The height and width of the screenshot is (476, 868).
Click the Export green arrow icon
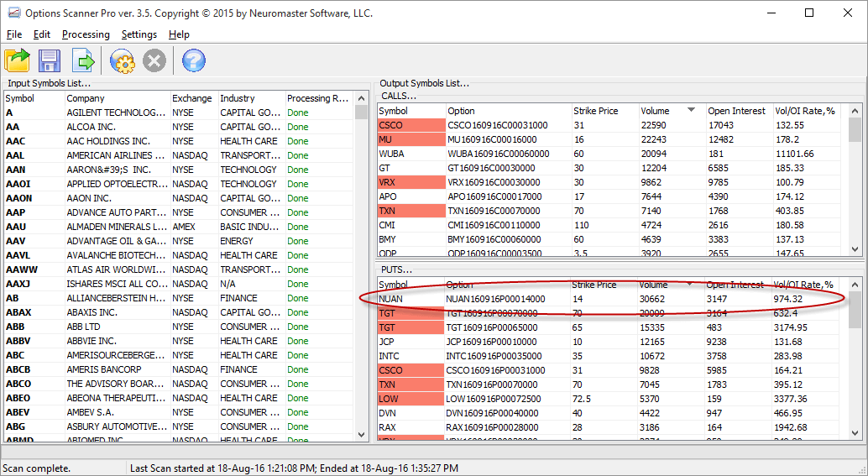(x=83, y=60)
